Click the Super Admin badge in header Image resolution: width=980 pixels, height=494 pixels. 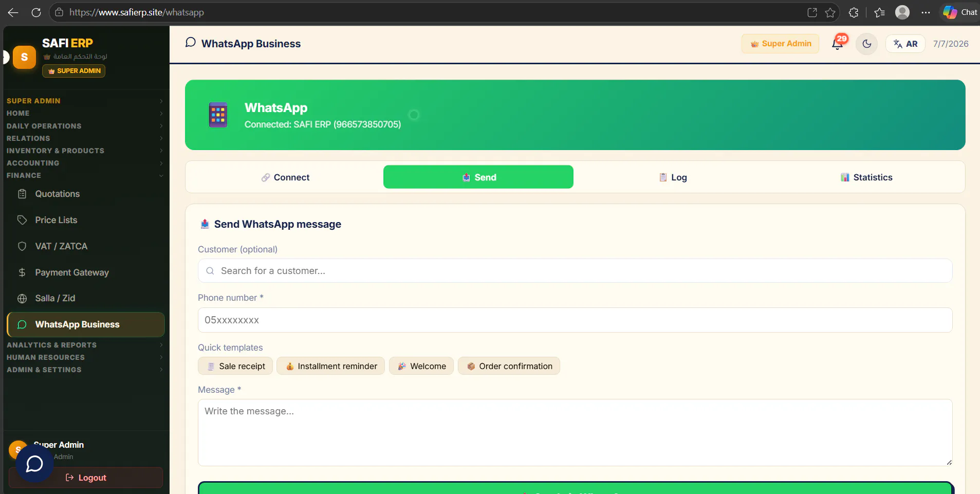[780, 44]
